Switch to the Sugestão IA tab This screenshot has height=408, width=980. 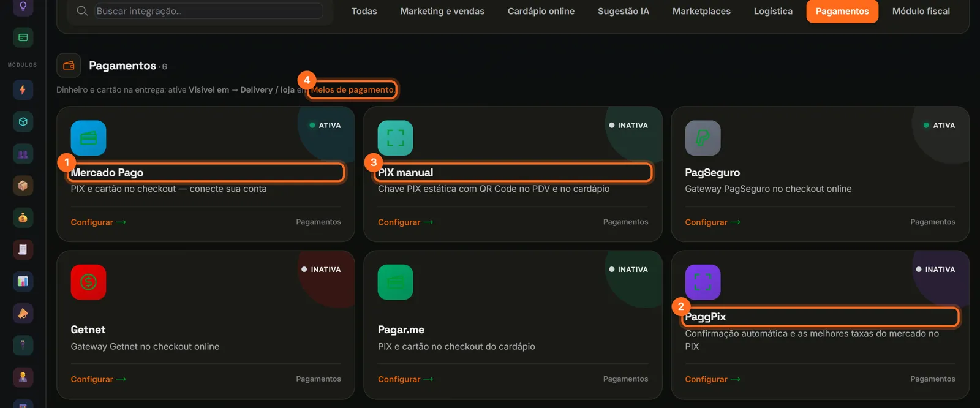(624, 11)
